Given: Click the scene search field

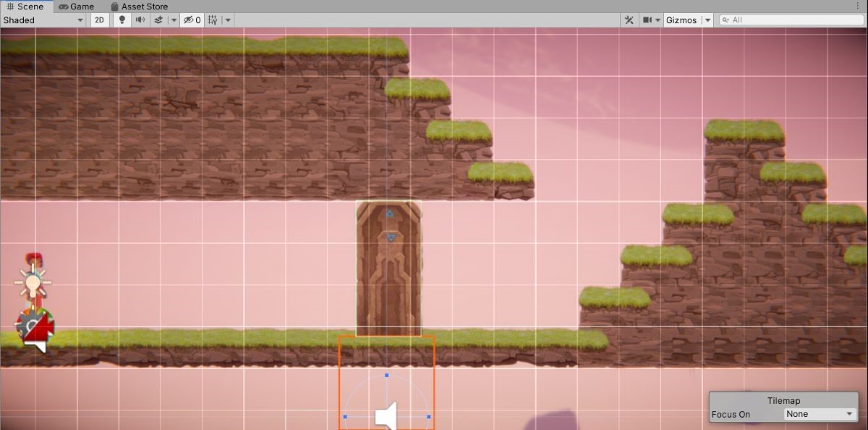Looking at the screenshot, I should point(791,20).
